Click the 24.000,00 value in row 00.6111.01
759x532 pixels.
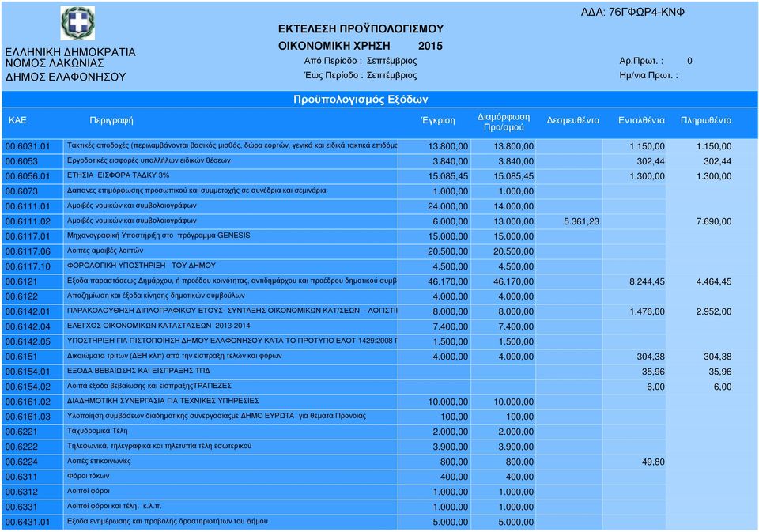coord(447,206)
